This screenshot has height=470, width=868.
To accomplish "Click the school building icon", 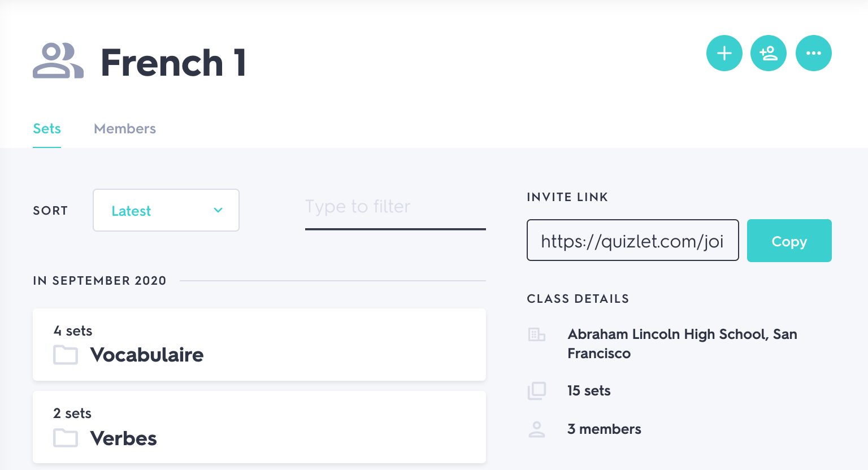I will coord(536,334).
